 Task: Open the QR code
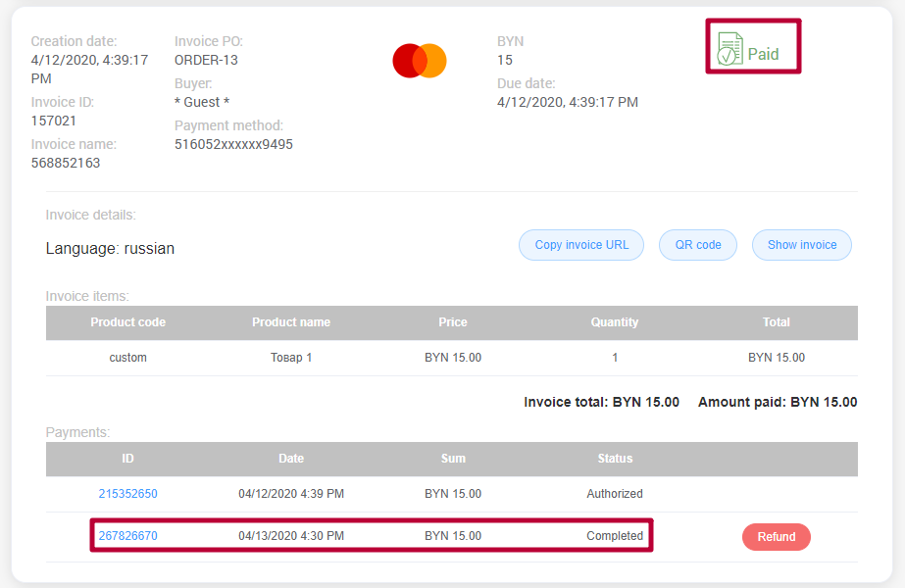(697, 244)
